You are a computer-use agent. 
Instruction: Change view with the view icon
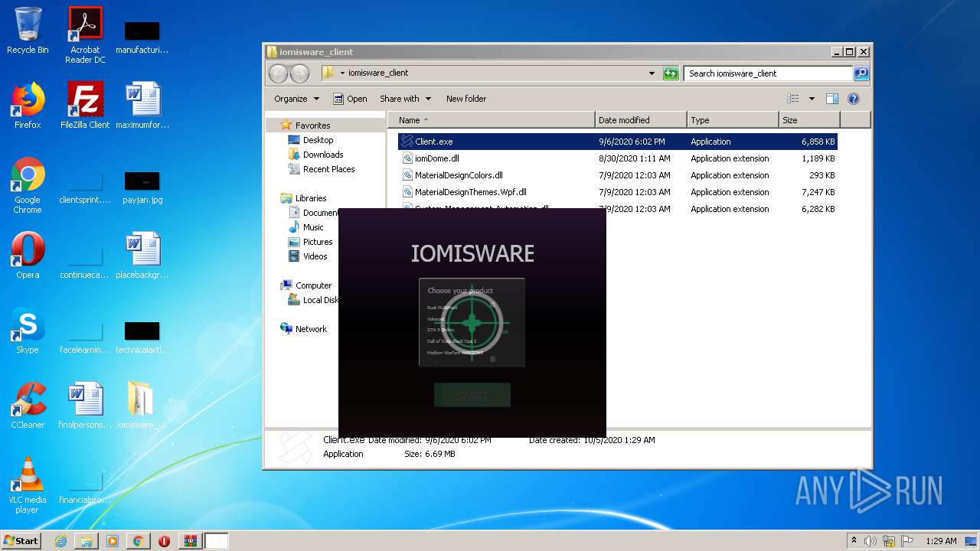(793, 99)
